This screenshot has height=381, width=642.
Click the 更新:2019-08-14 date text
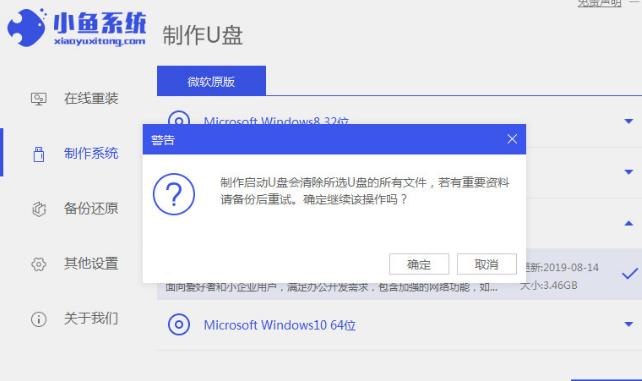pyautogui.click(x=563, y=268)
